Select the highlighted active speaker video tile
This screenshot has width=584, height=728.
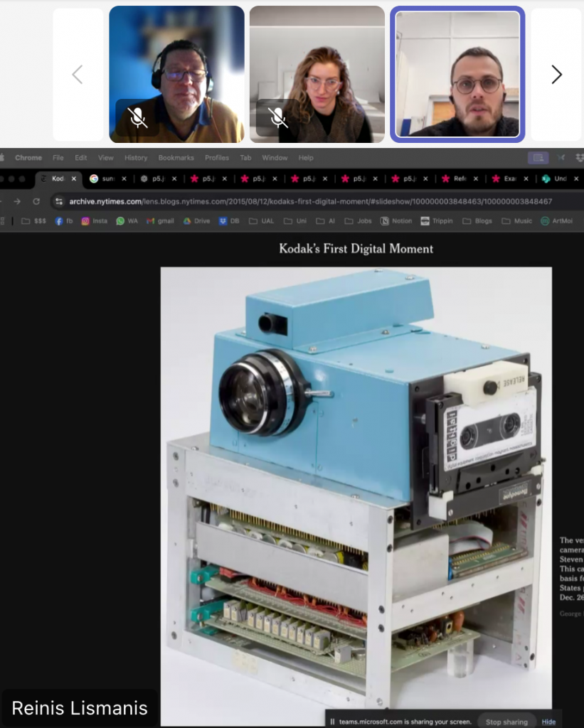[457, 75]
